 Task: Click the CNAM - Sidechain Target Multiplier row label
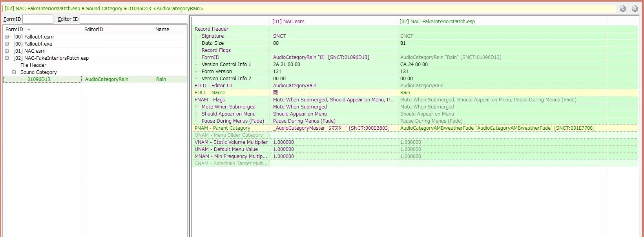pyautogui.click(x=231, y=164)
